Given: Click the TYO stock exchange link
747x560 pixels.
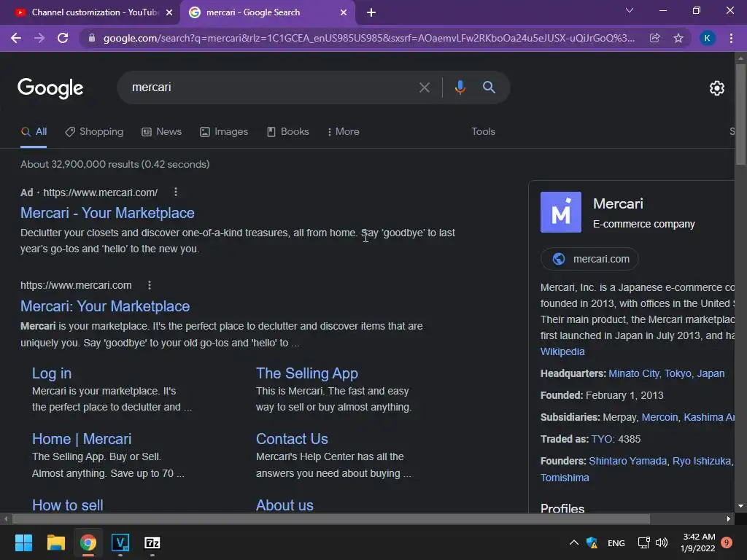Looking at the screenshot, I should [602, 440].
